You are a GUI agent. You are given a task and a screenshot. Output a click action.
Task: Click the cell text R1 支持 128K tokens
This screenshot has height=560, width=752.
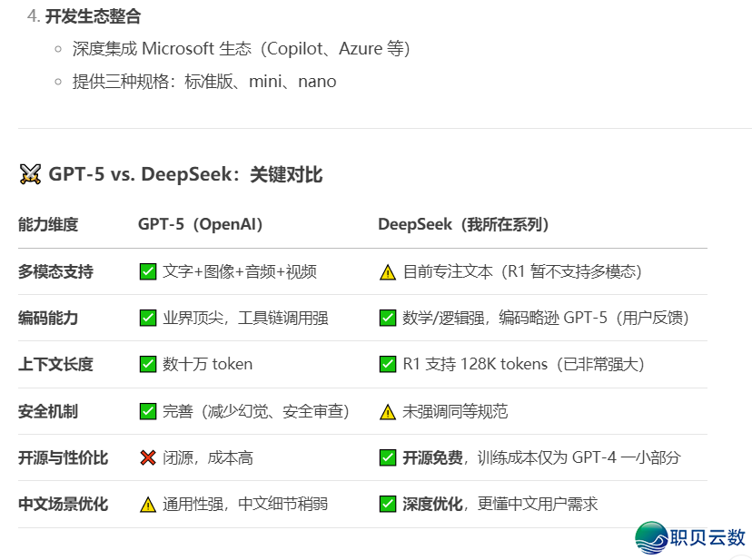(x=475, y=364)
